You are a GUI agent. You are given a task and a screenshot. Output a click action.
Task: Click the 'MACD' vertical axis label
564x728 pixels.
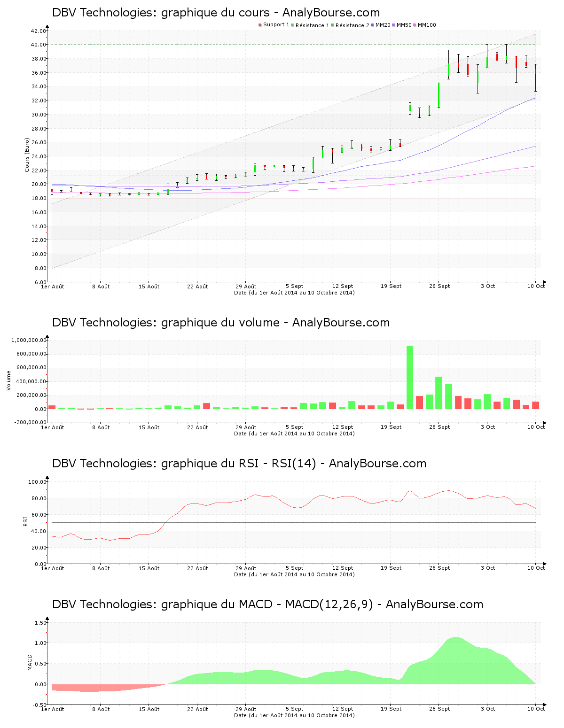[30, 662]
